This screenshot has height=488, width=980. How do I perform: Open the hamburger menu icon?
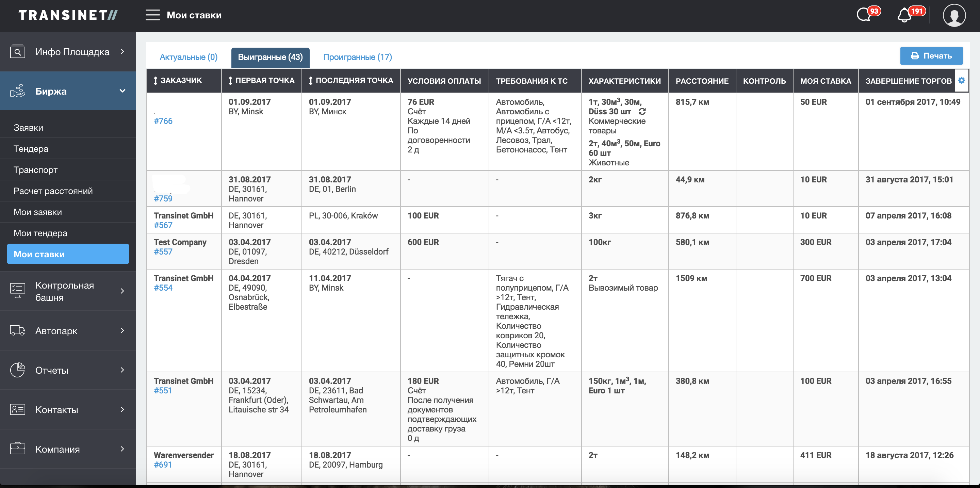(x=152, y=15)
